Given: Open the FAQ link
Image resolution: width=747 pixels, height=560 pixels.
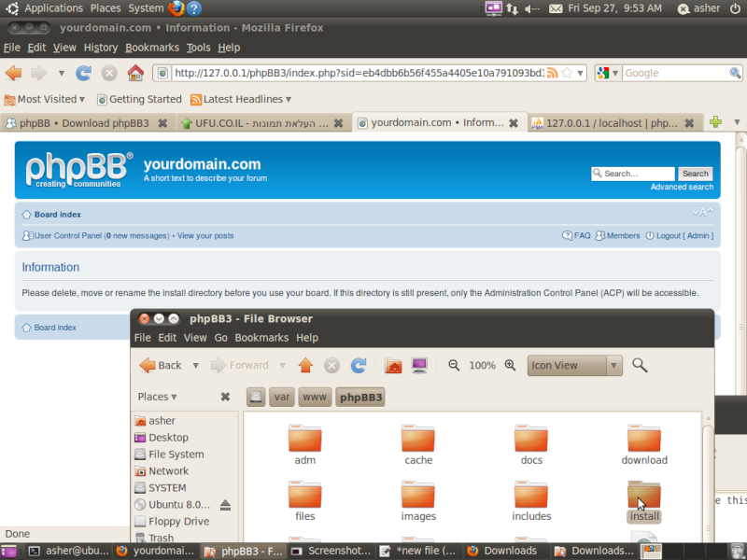Looking at the screenshot, I should (576, 236).
